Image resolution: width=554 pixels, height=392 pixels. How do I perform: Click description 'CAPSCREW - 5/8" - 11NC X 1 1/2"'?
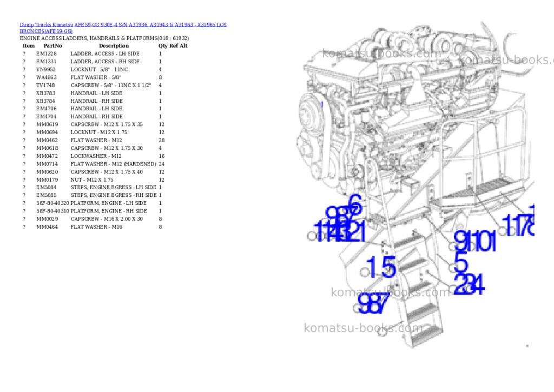(x=111, y=85)
